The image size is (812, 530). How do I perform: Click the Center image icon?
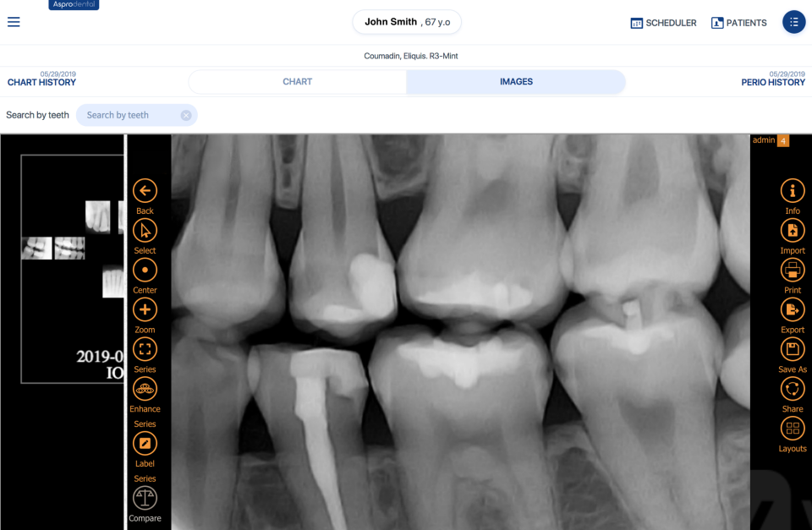[145, 270]
